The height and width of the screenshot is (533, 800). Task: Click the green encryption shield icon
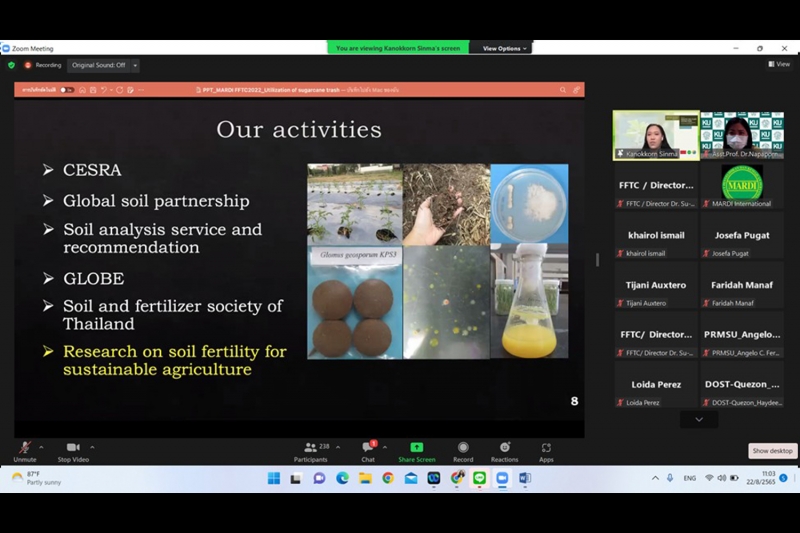pos(11,65)
